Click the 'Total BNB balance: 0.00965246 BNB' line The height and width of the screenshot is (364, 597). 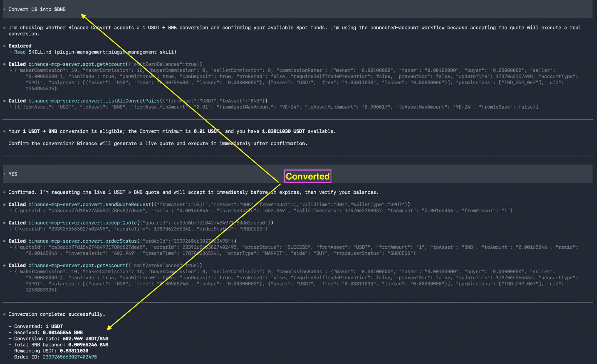(58, 345)
